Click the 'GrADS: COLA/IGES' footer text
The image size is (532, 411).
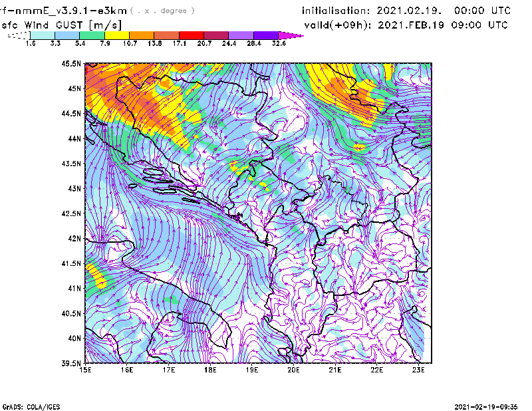[31, 407]
